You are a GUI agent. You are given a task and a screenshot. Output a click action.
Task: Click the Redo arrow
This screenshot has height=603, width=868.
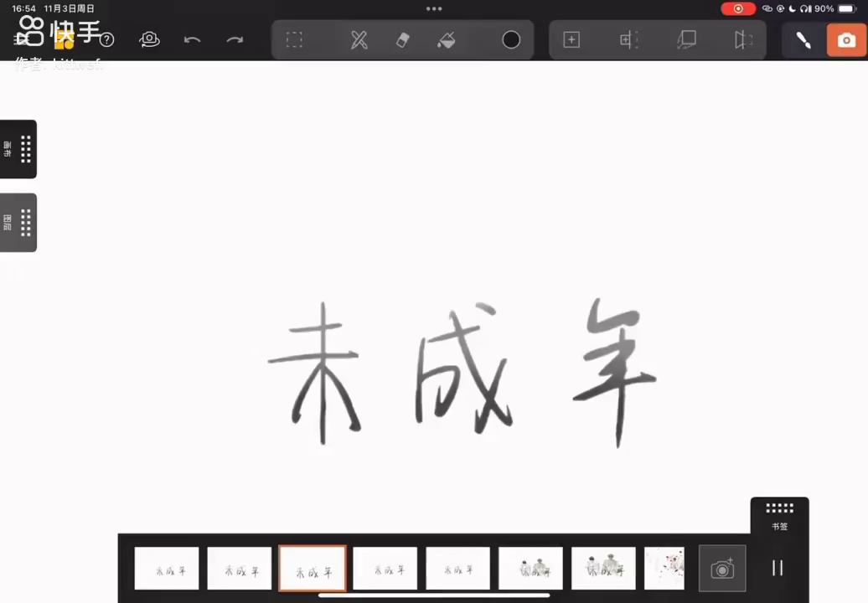[x=235, y=40]
